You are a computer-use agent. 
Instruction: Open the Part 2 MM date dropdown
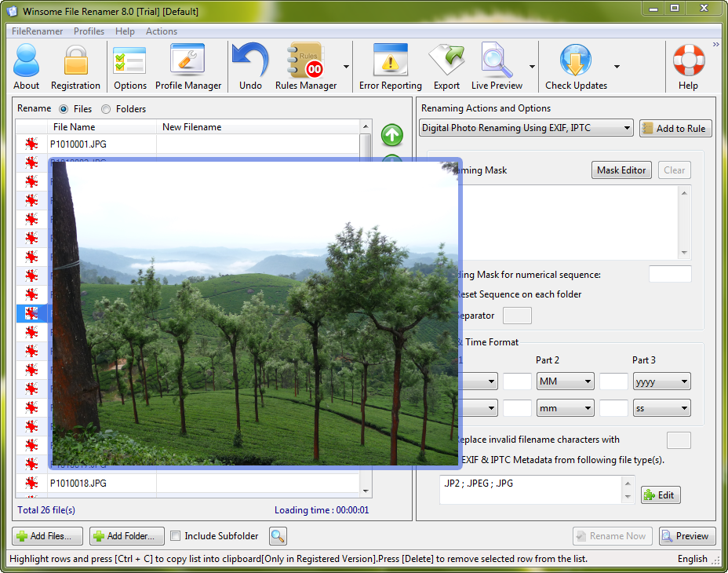point(566,381)
